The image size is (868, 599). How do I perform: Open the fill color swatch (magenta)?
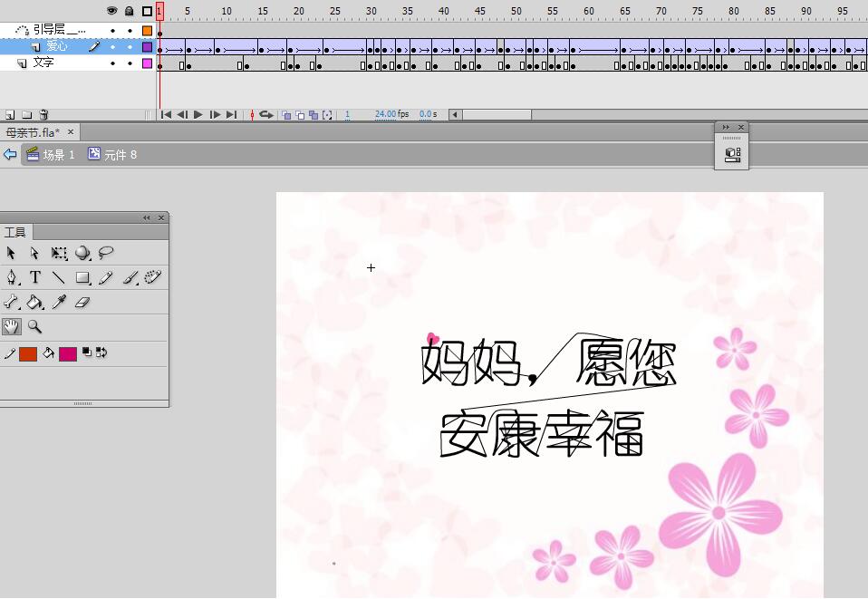click(x=68, y=353)
